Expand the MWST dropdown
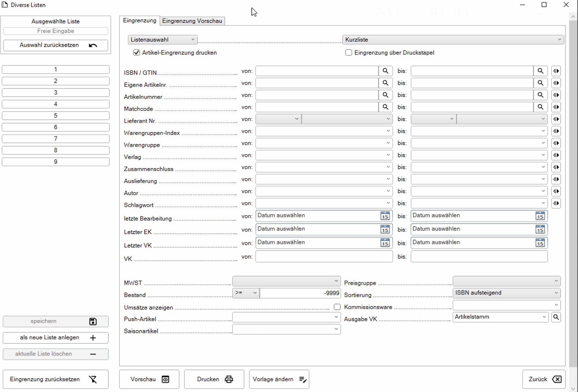Screen dimensions: 578x392 pos(286,281)
